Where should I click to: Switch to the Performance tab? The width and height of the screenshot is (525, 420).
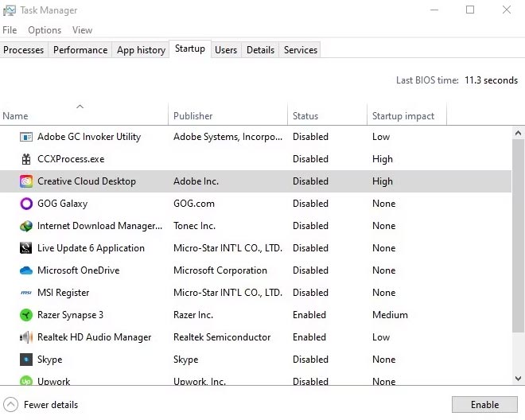coord(80,50)
